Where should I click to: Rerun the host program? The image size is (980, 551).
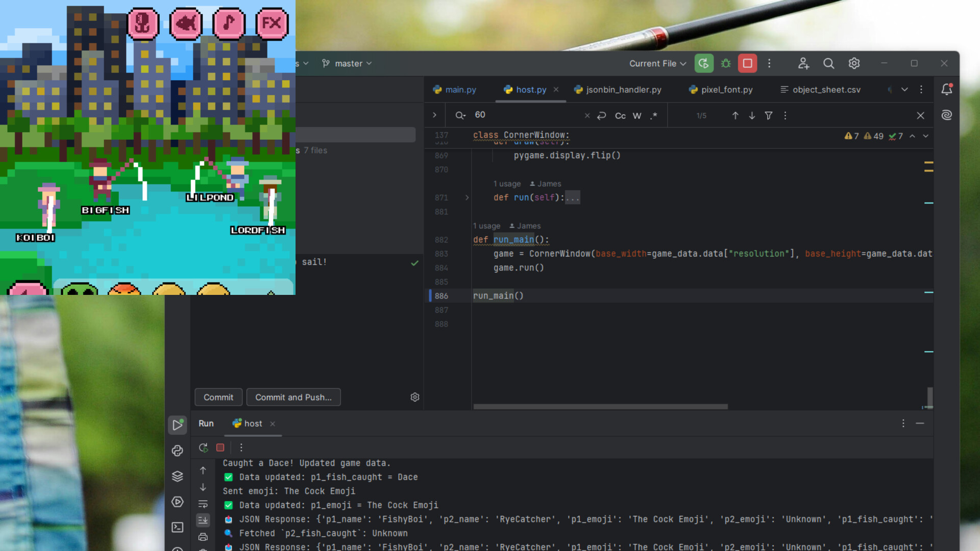[203, 447]
